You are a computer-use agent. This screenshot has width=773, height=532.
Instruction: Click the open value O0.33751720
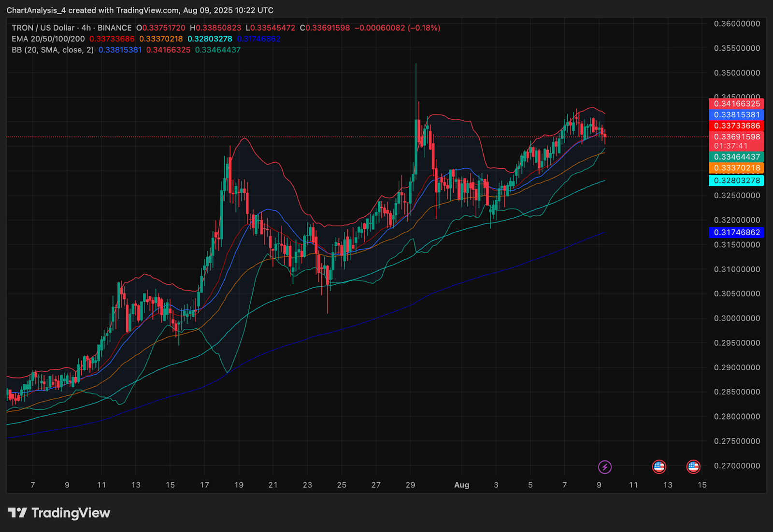point(161,28)
